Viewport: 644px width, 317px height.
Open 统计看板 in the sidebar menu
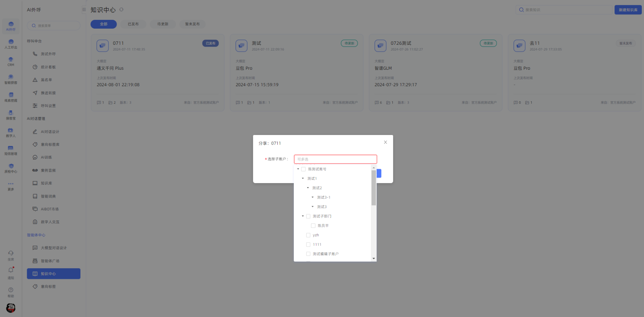pyautogui.click(x=48, y=67)
